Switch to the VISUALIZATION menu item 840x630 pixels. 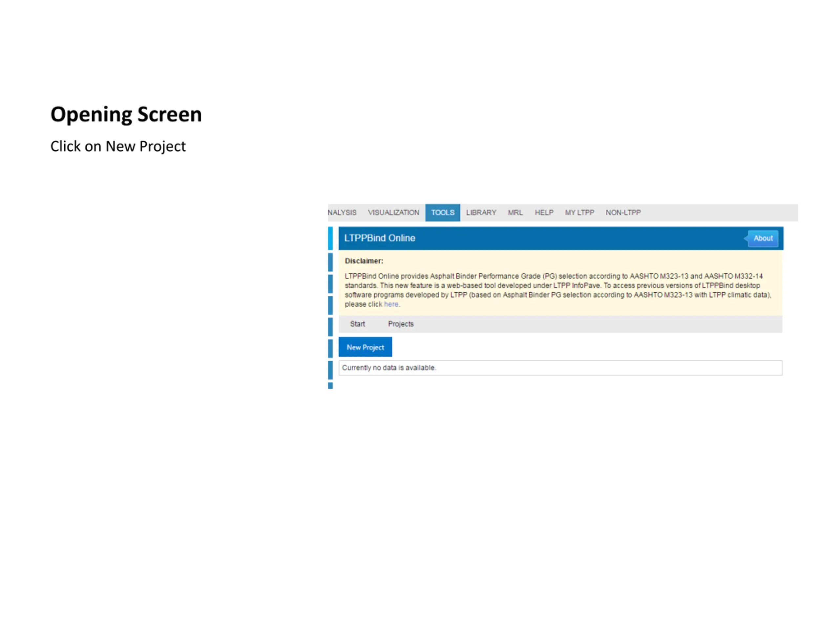coord(393,213)
